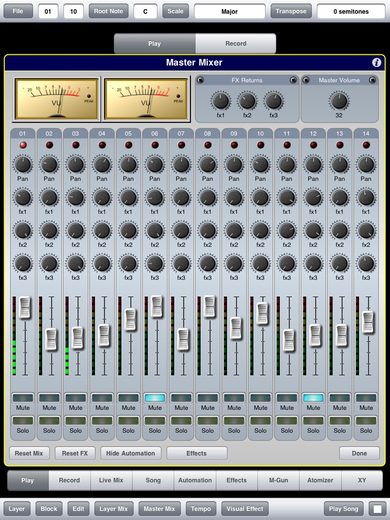
Task: Open the M-Gun tab
Action: [278, 480]
